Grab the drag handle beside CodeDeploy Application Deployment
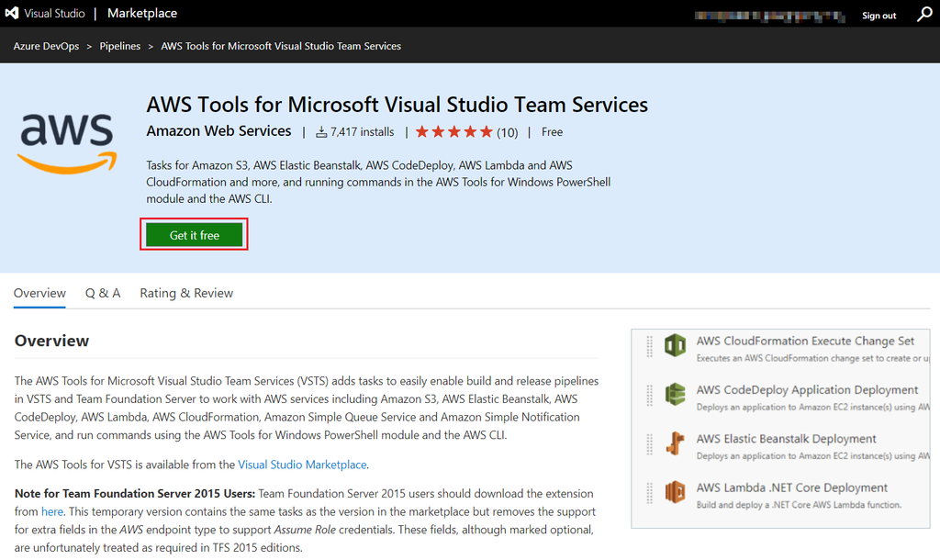This screenshot has width=940, height=560. click(x=649, y=396)
